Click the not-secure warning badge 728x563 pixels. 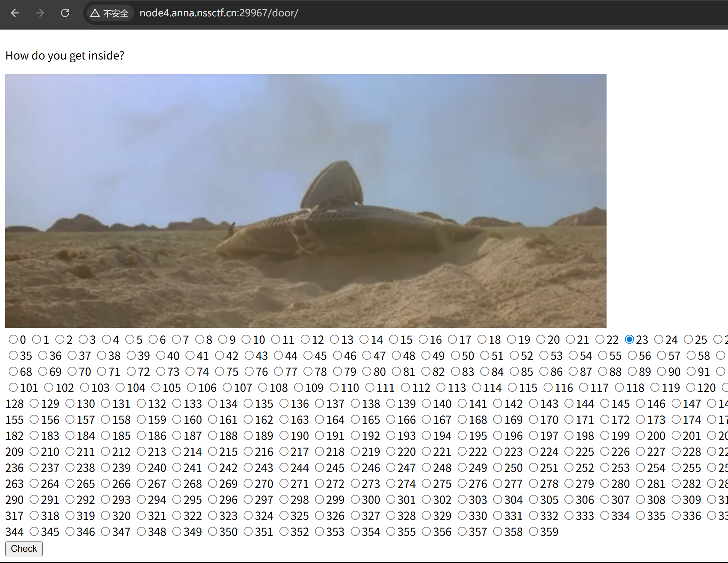[110, 13]
